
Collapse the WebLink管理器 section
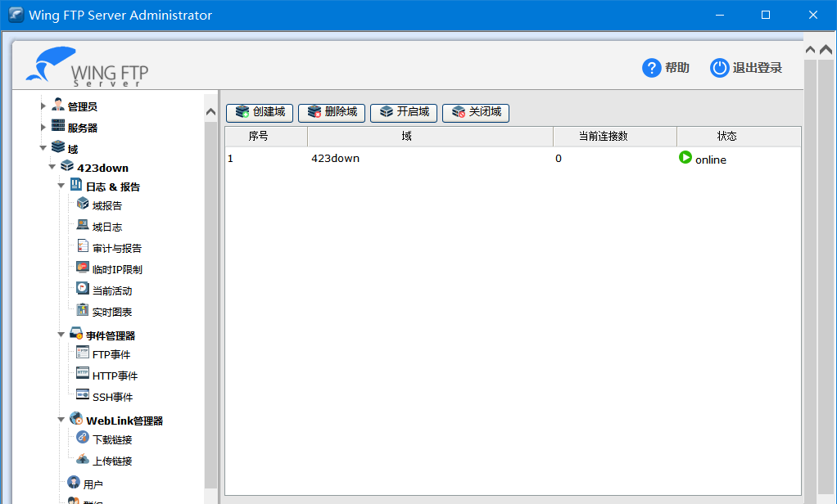click(x=61, y=421)
